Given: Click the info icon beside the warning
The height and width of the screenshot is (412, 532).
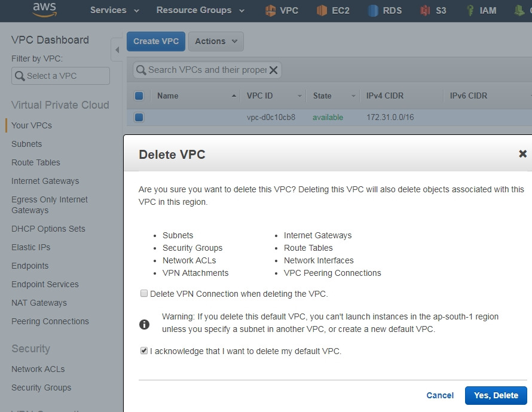Looking at the screenshot, I should point(144,324).
